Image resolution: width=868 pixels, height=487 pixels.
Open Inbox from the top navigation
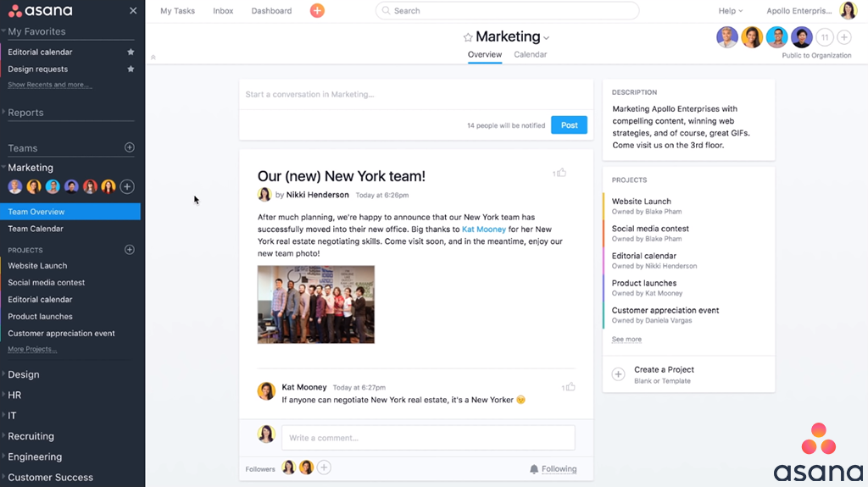(223, 11)
